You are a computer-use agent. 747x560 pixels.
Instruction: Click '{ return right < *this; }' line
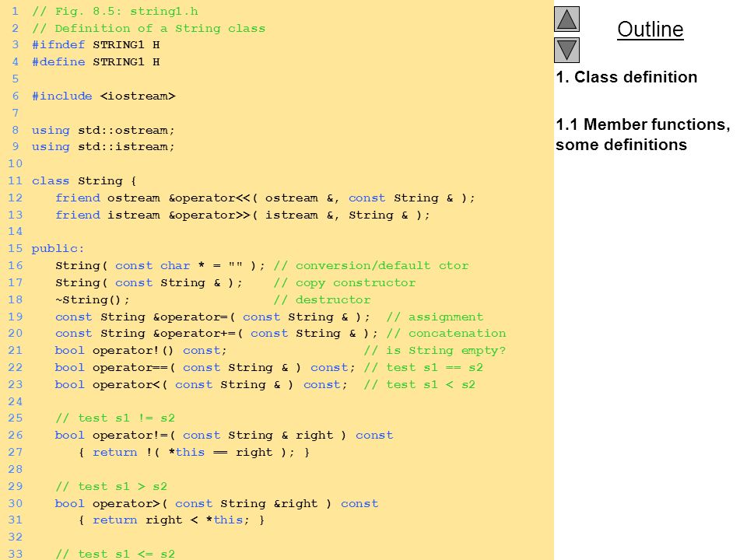tap(171, 520)
